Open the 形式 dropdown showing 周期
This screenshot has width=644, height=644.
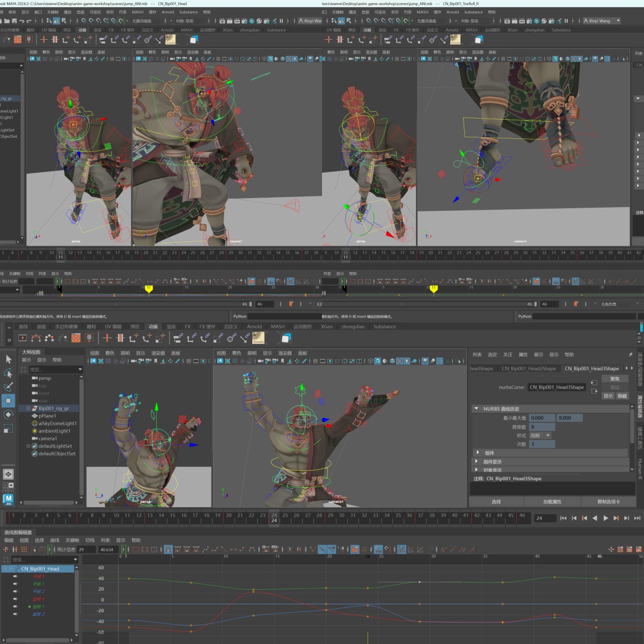[x=540, y=436]
